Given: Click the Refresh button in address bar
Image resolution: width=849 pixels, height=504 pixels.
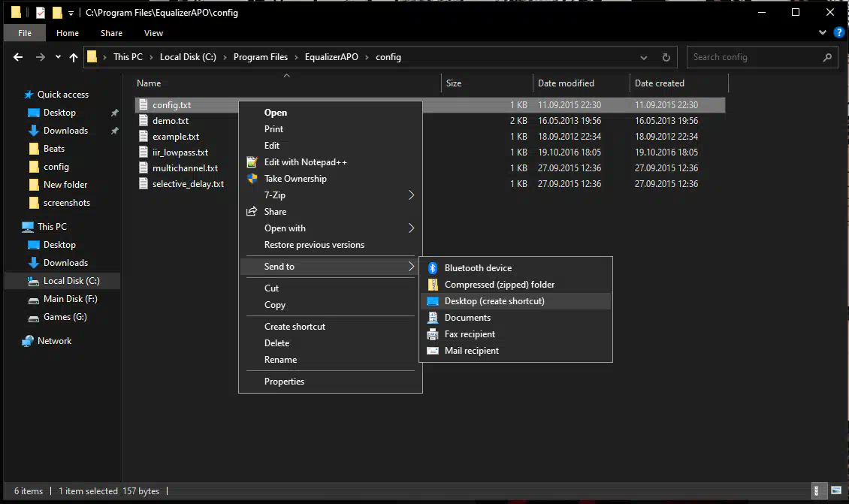Looking at the screenshot, I should 666,57.
